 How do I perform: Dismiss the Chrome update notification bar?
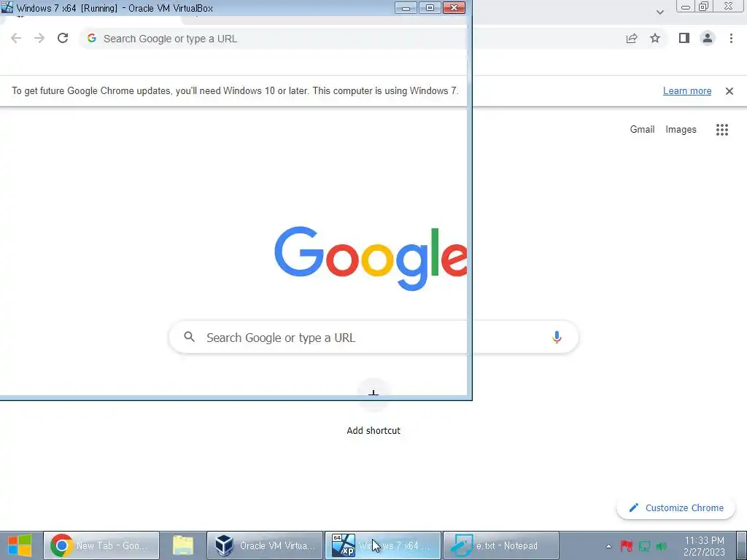coord(729,91)
